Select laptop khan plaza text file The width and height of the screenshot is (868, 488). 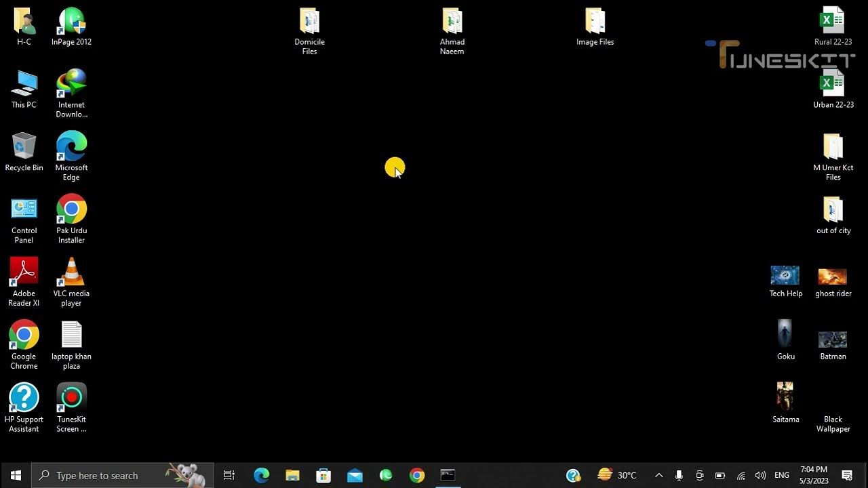pos(71,346)
